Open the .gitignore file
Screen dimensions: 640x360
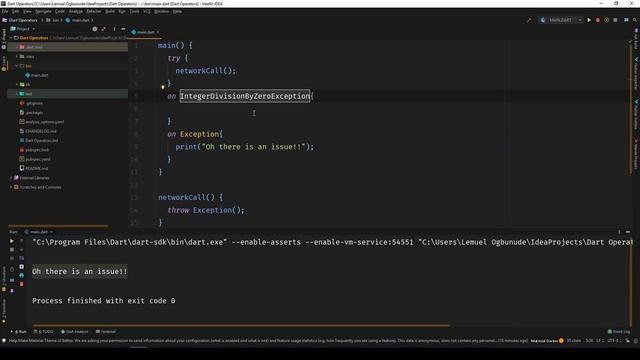(31, 103)
